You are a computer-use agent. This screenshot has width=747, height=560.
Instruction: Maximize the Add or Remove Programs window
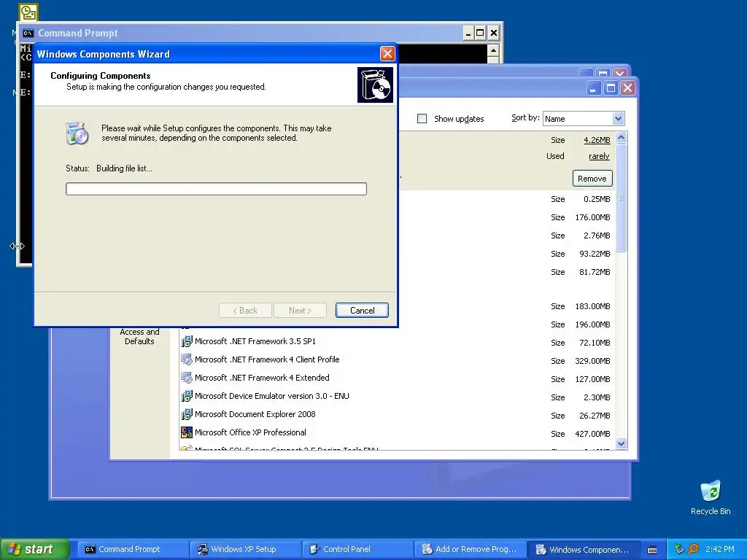tap(611, 88)
